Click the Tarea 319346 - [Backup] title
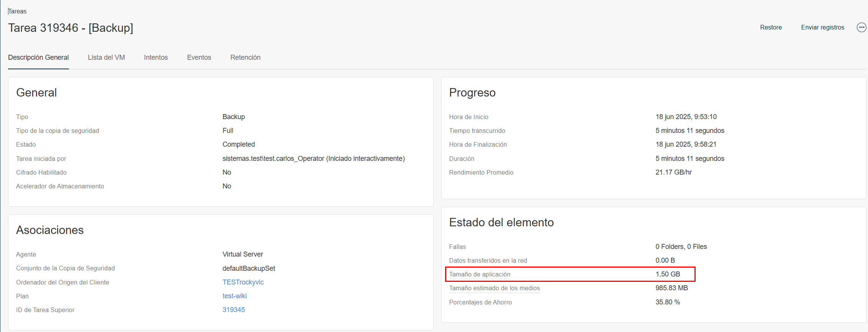 tap(71, 28)
